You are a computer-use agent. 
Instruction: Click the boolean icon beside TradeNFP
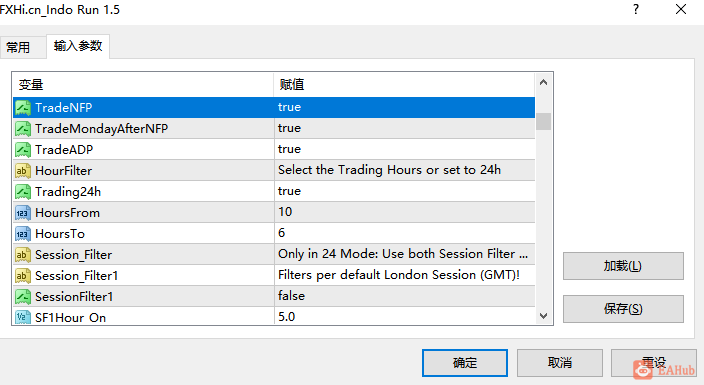[x=23, y=108]
